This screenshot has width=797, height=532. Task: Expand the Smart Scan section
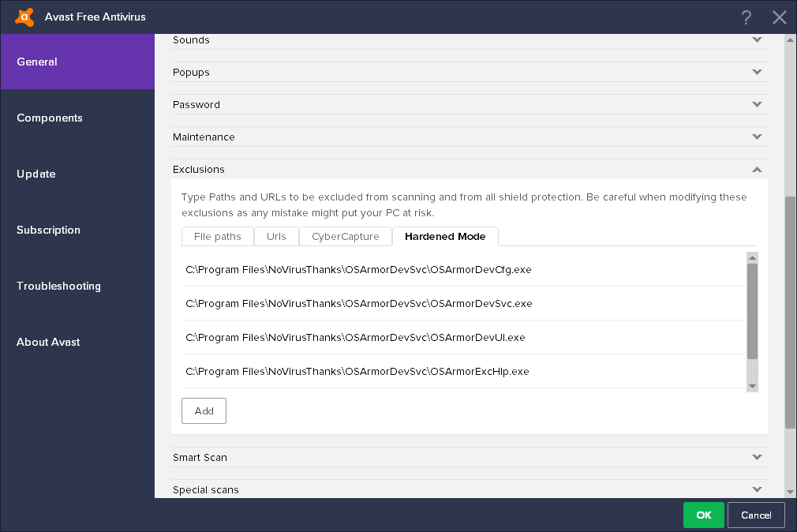[757, 457]
